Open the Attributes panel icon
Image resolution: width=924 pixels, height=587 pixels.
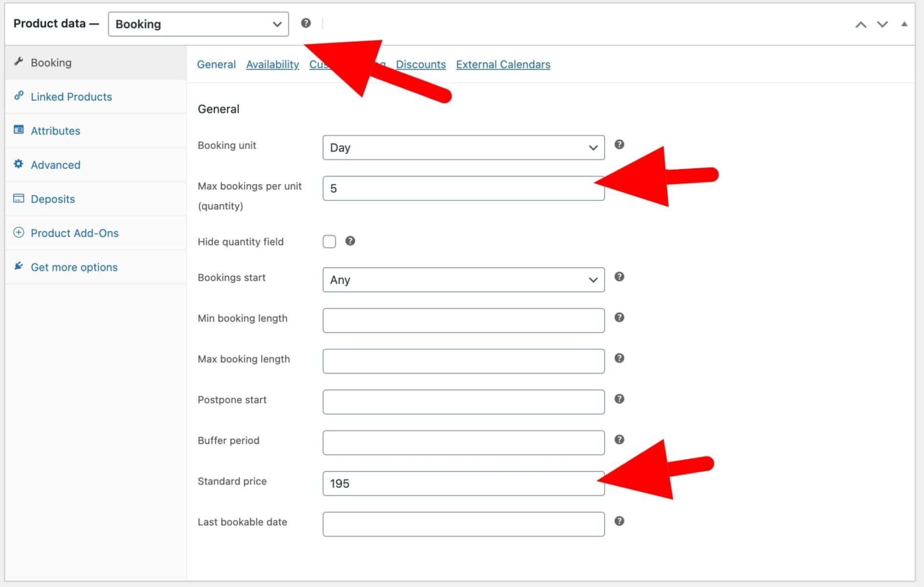18,130
